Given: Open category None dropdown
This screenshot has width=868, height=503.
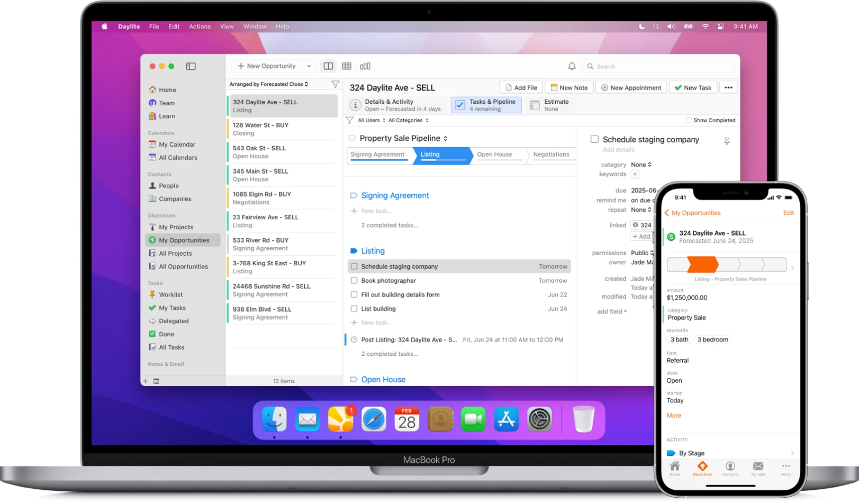Looking at the screenshot, I should (x=641, y=165).
